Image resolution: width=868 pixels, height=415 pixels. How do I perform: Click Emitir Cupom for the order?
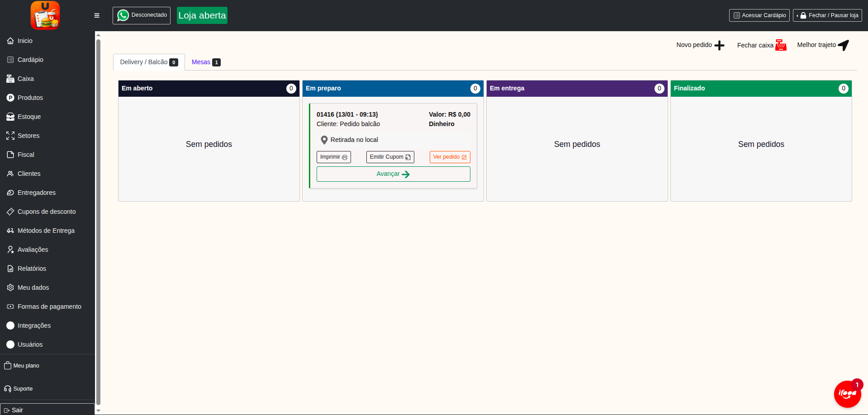pyautogui.click(x=389, y=157)
